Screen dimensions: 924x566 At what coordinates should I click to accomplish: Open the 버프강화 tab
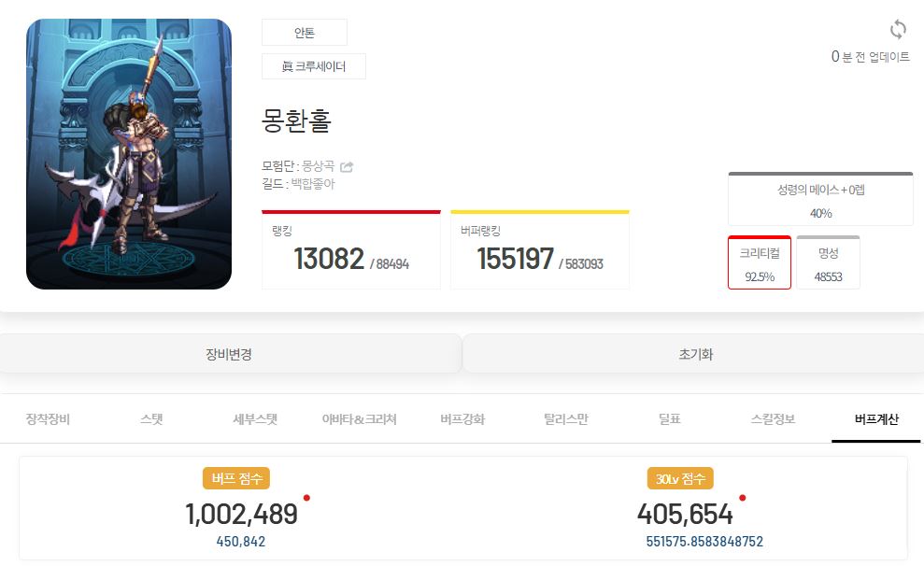pos(462,419)
